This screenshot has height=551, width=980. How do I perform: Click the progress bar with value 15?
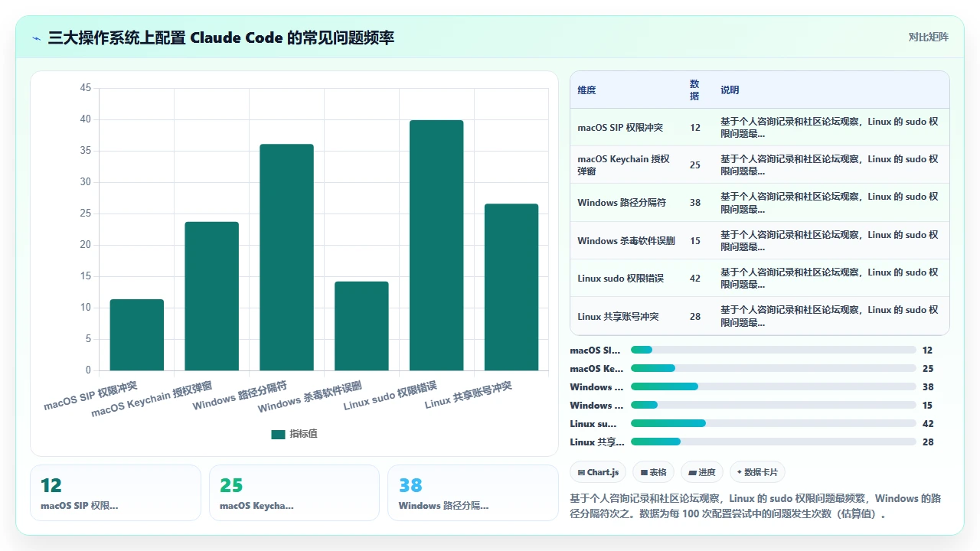click(x=773, y=405)
